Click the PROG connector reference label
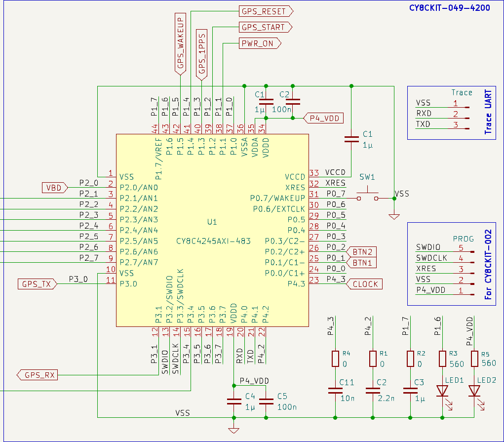The width and height of the screenshot is (504, 442). point(463,239)
